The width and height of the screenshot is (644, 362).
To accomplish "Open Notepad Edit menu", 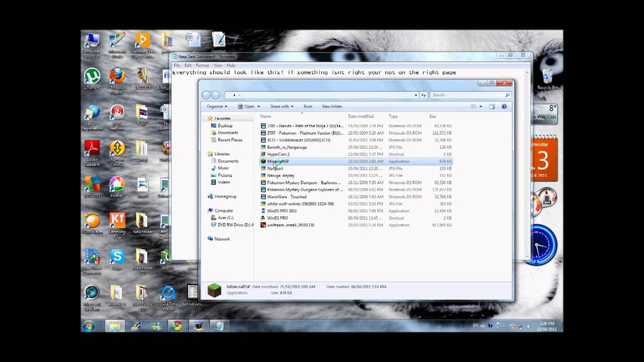I will (188, 65).
